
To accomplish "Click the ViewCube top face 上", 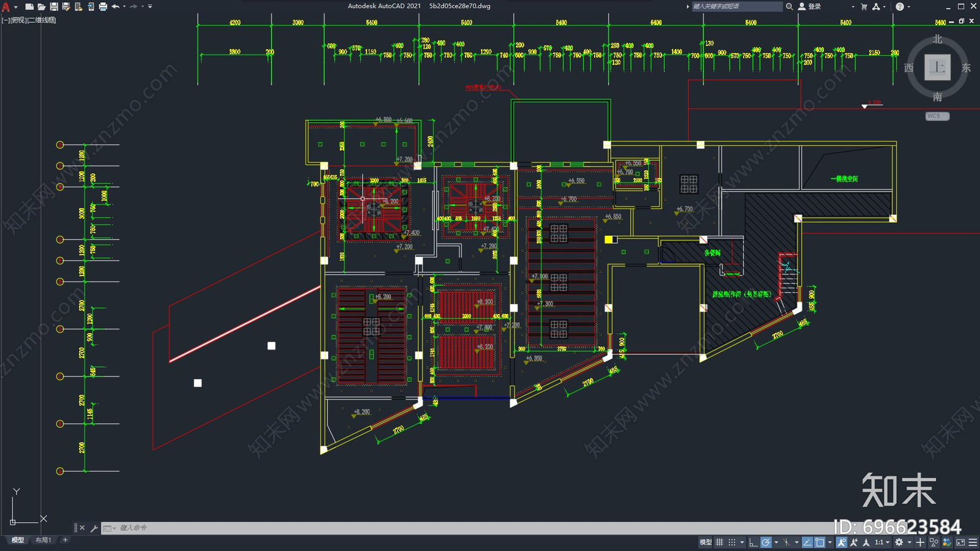I will [x=937, y=67].
